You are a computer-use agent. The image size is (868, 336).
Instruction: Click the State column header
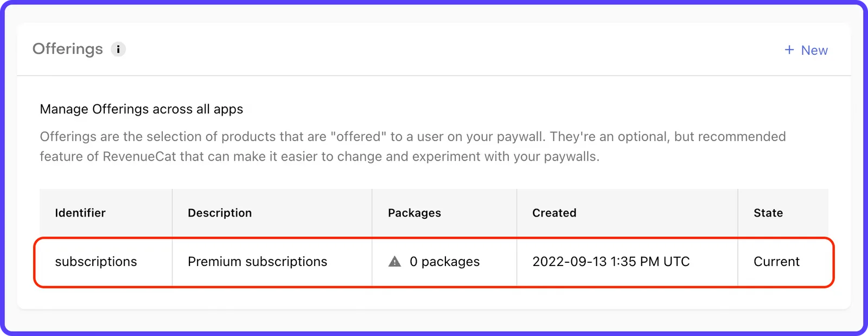[768, 213]
